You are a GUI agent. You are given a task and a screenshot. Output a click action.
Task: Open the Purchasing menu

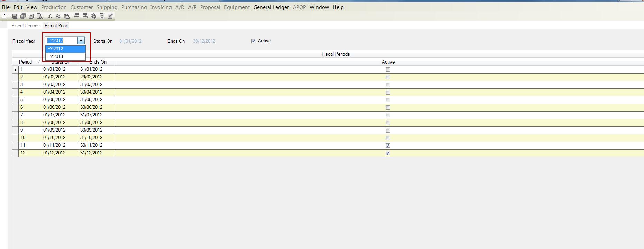[134, 7]
